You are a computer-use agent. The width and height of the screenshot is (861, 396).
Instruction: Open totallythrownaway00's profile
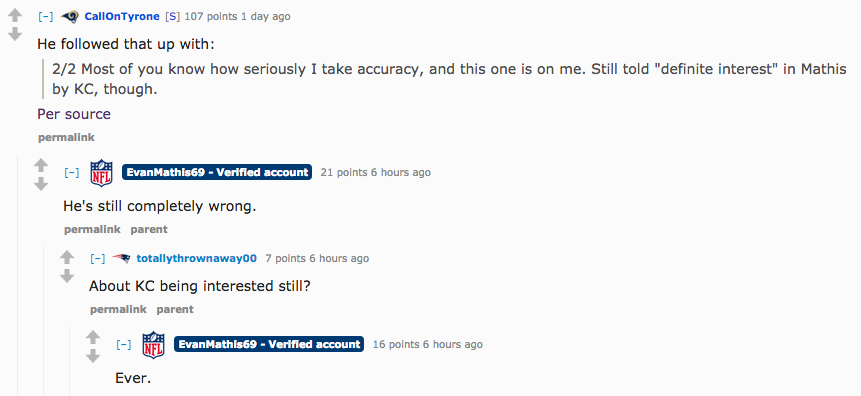tap(197, 258)
